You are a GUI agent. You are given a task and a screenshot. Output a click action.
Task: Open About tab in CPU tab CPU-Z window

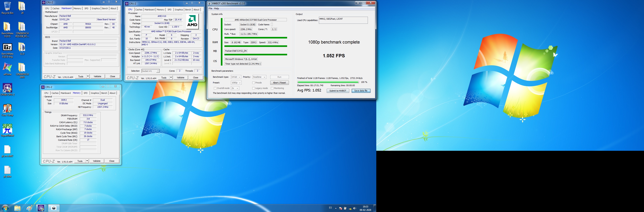coord(197,10)
